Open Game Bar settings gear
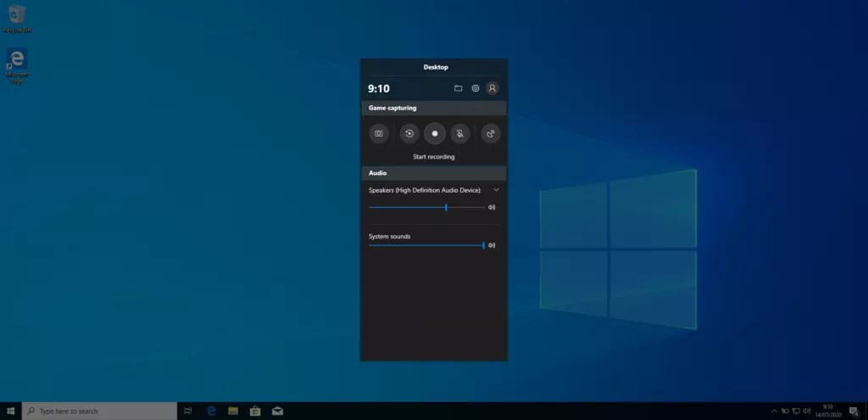This screenshot has width=868, height=420. (x=476, y=88)
